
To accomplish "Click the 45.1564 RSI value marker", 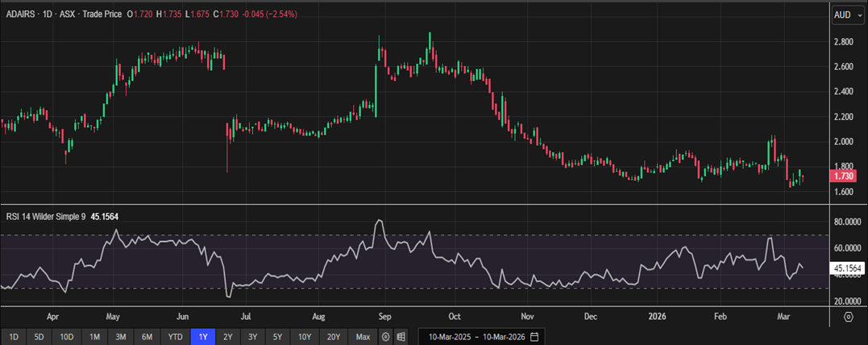I will click(x=848, y=268).
